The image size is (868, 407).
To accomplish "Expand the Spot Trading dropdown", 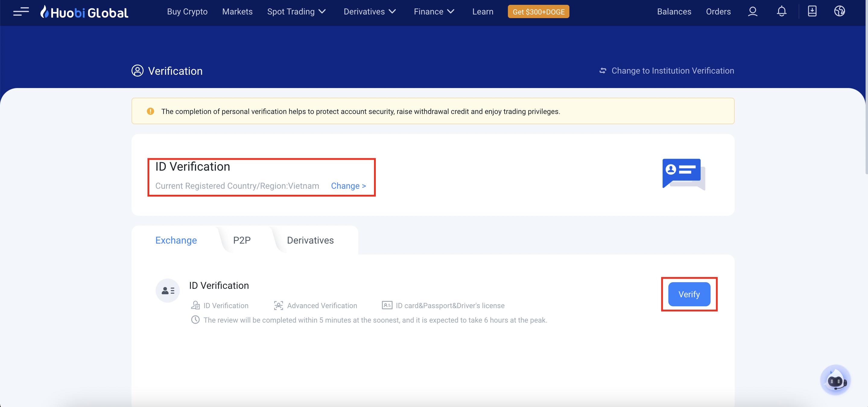I will tap(296, 12).
